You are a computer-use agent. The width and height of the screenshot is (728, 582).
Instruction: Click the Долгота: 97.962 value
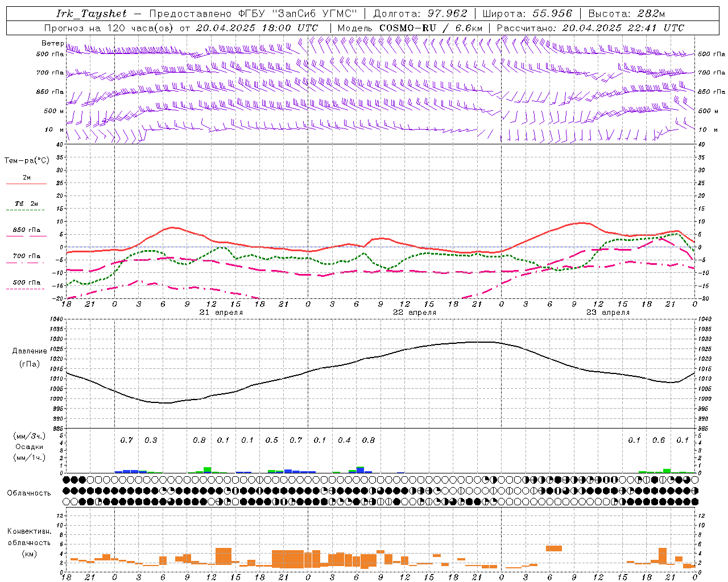[x=420, y=14]
